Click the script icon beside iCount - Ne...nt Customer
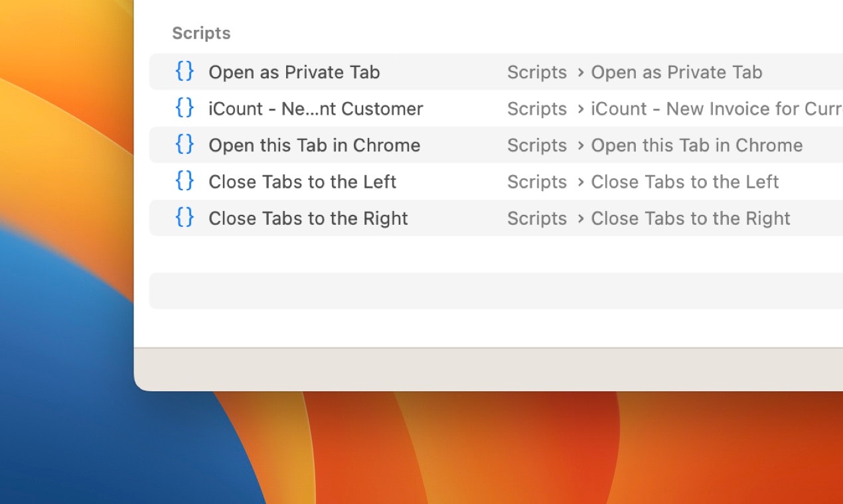This screenshot has width=843, height=504. [185, 107]
